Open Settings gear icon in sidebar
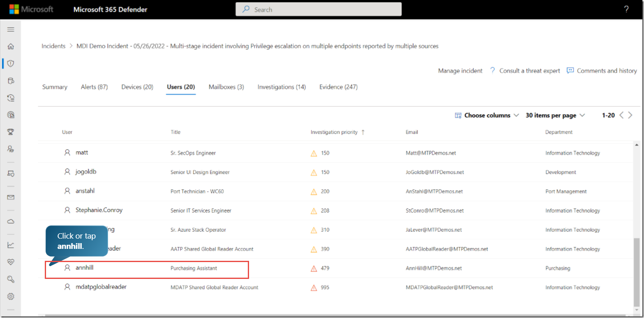Image resolution: width=644 pixels, height=318 pixels. tap(11, 296)
